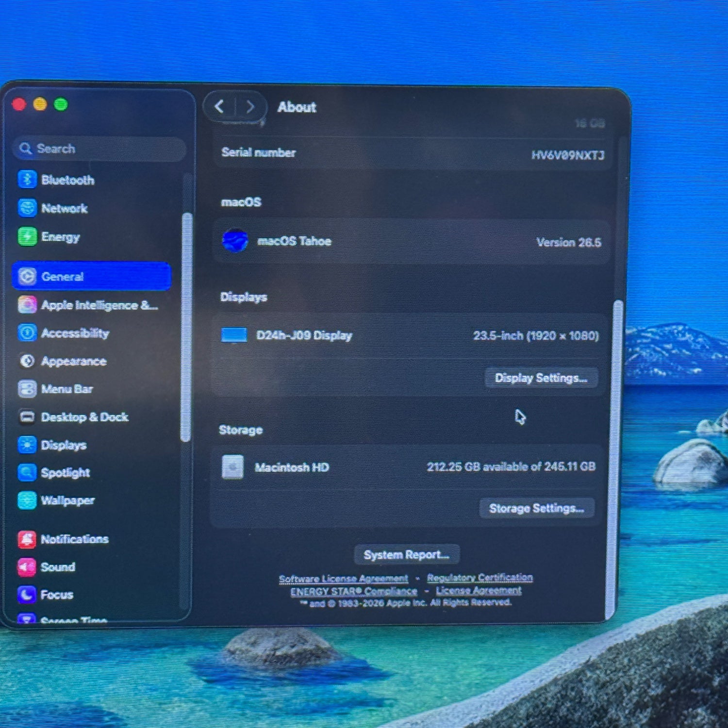This screenshot has width=728, height=728.
Task: Open Menu Bar settings
Action: tap(92, 389)
